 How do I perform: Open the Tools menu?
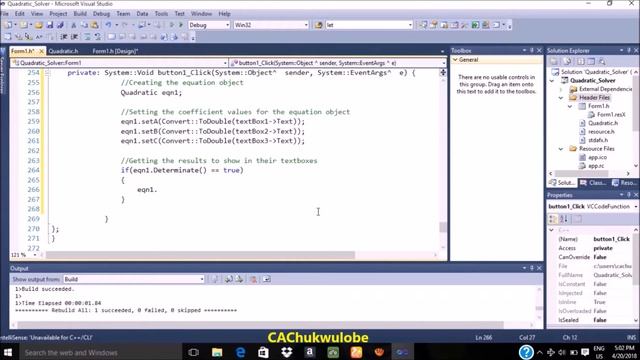tap(161, 13)
